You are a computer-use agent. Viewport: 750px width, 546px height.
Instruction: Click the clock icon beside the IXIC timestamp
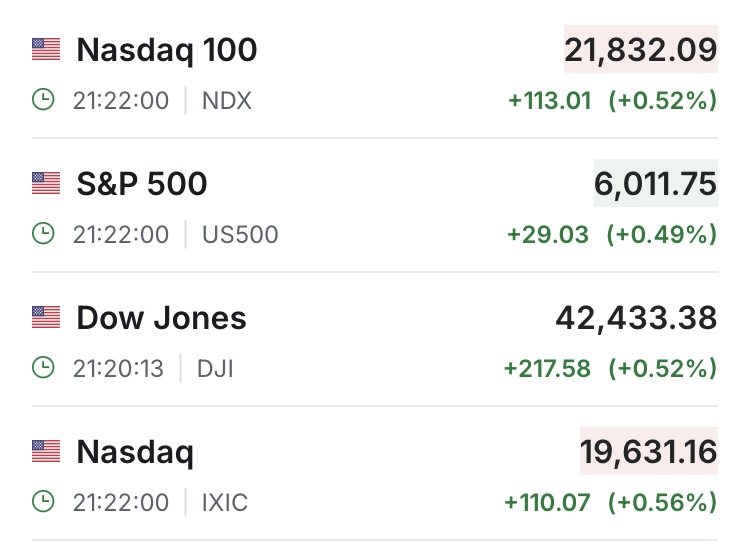click(x=43, y=502)
